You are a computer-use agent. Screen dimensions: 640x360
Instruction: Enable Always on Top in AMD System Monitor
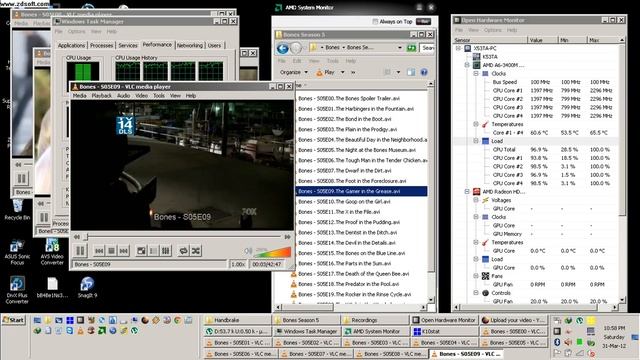point(375,22)
